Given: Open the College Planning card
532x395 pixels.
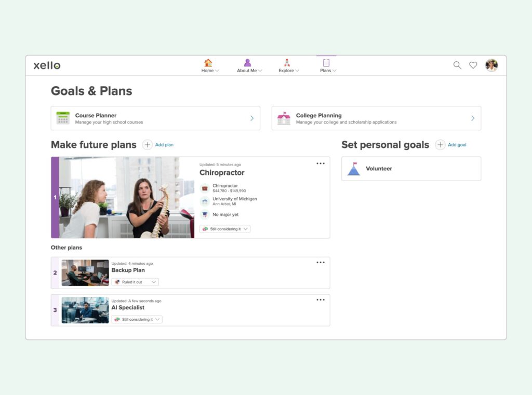Looking at the screenshot, I should coord(376,118).
